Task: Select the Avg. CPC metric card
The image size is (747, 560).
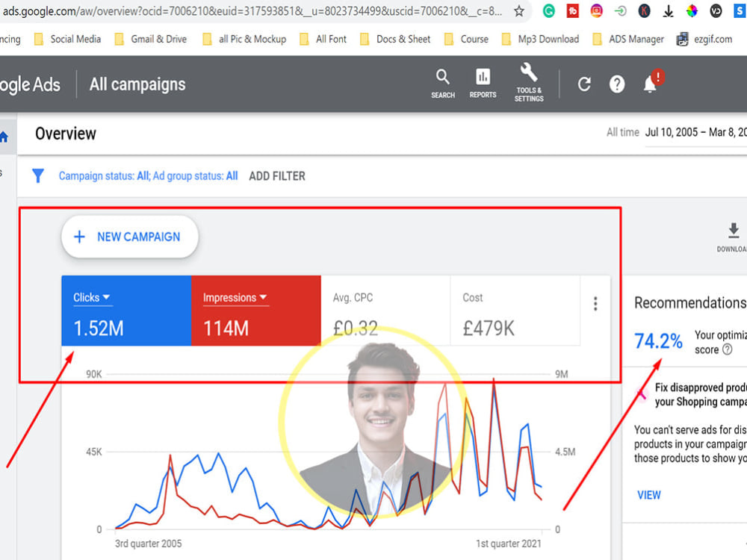Action: click(x=385, y=311)
